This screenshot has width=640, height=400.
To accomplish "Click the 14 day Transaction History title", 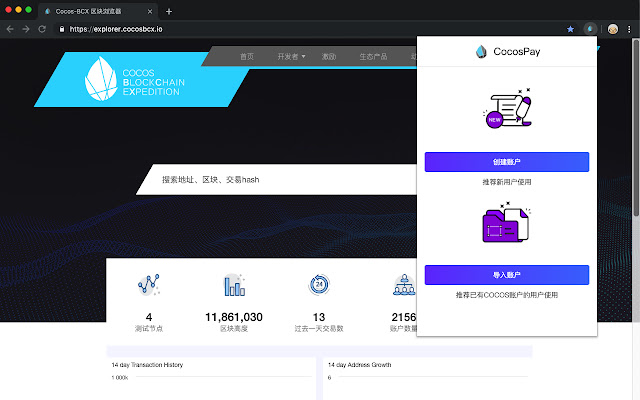I will [x=147, y=365].
